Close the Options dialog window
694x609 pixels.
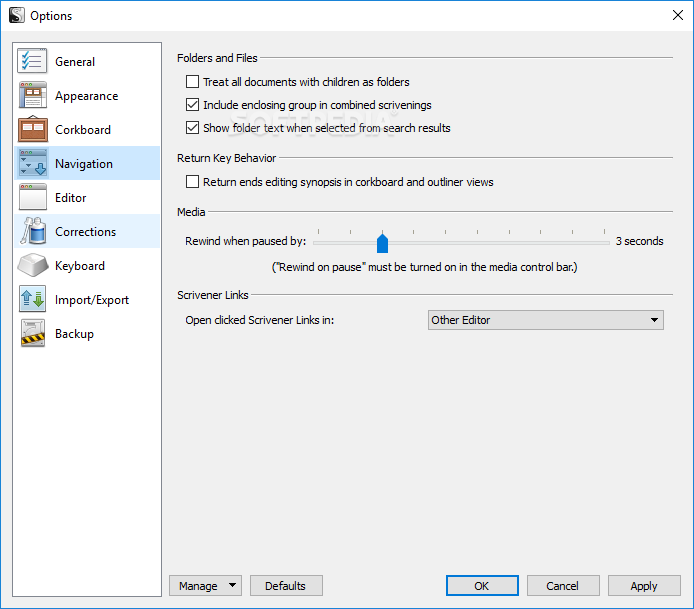point(678,15)
